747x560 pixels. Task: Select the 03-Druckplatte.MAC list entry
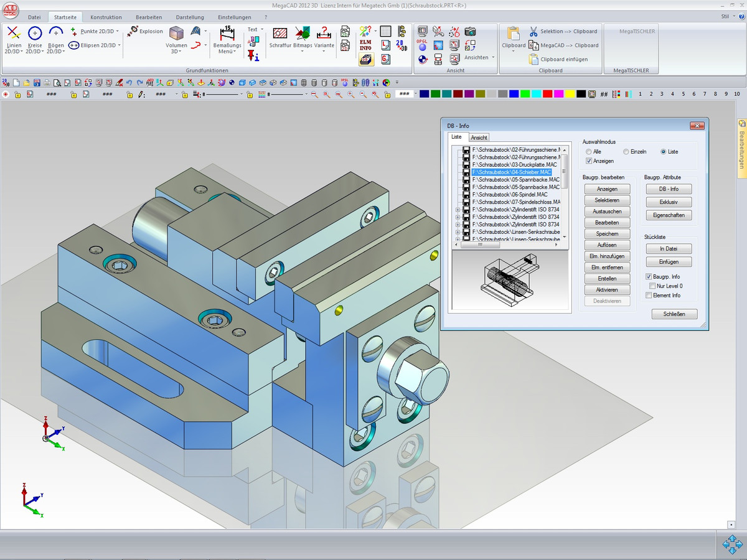[514, 164]
